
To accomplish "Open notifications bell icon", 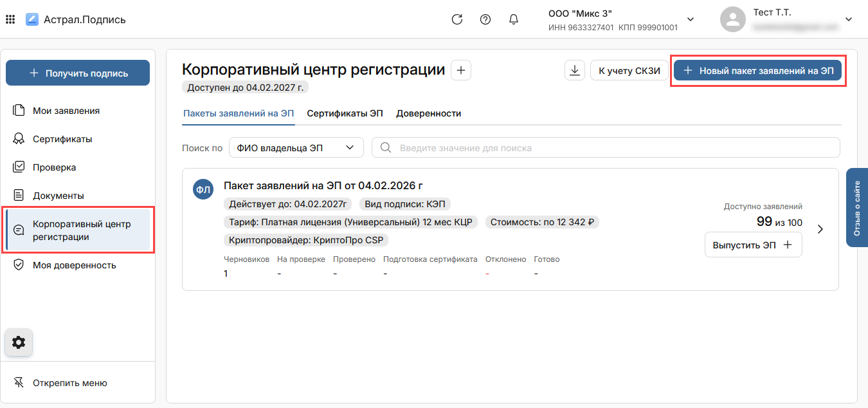I will (x=514, y=19).
